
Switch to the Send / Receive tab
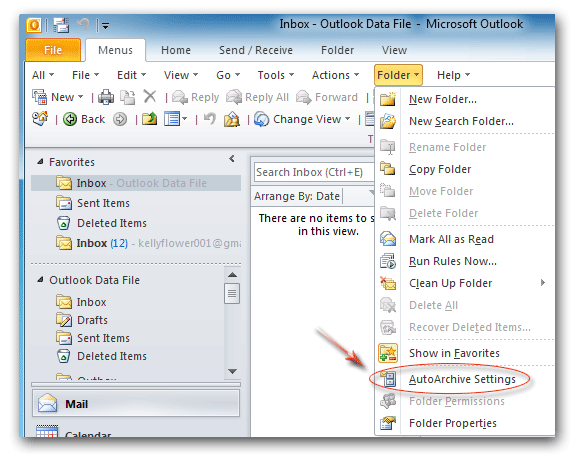pyautogui.click(x=256, y=50)
